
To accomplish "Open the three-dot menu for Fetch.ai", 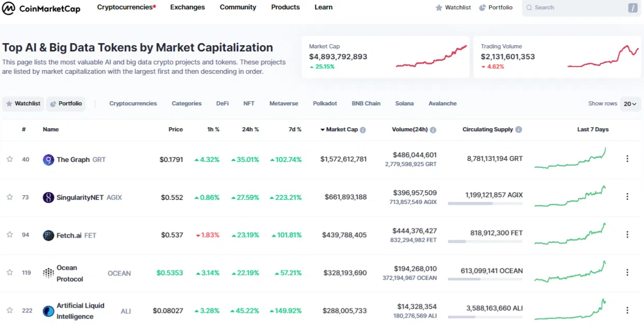I will [627, 235].
